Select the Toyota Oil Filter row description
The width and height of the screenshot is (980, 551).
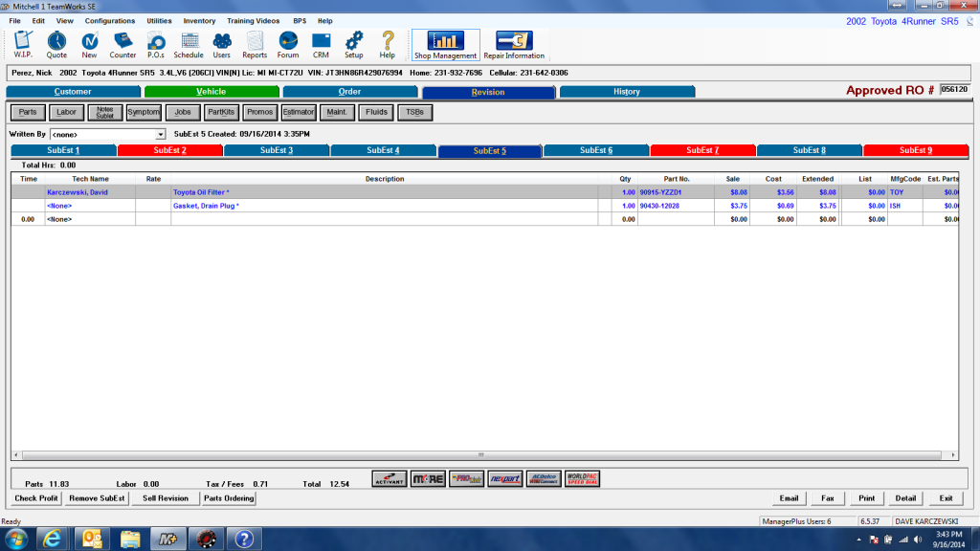201,192
